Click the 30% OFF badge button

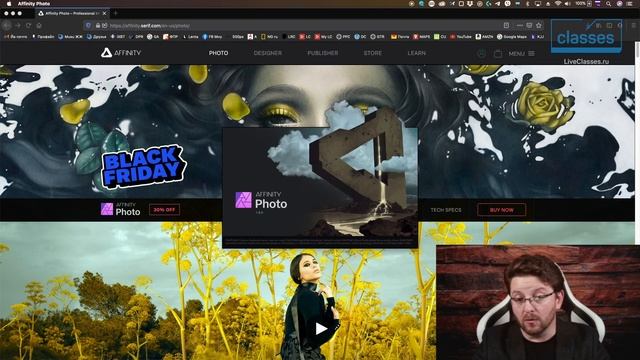coord(164,209)
